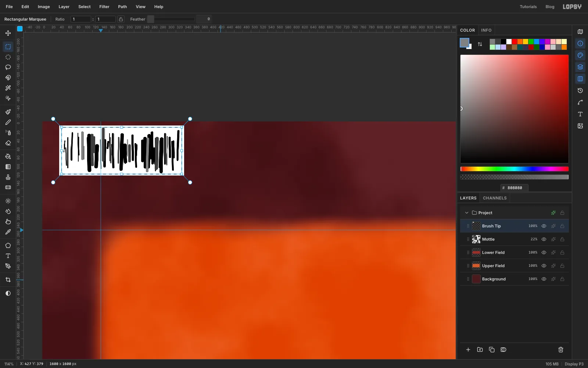Activate the Crop tool
This screenshot has width=588, height=368.
point(8,280)
